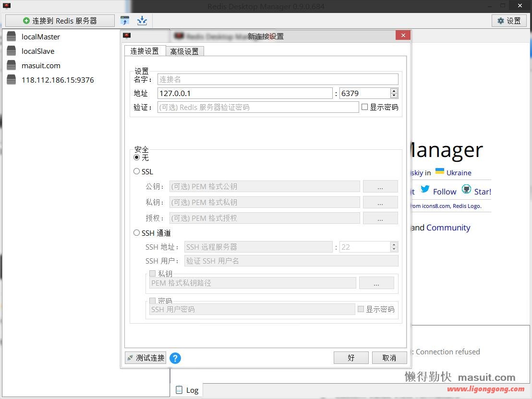The image size is (532, 399).
Task: Open the Follow link
Action: tap(445, 192)
